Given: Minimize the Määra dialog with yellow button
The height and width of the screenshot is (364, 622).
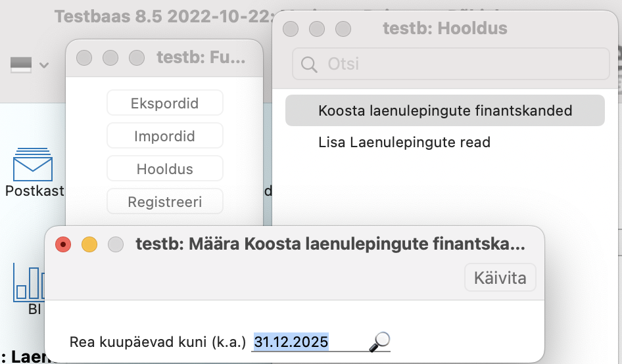Looking at the screenshot, I should click(x=89, y=245).
